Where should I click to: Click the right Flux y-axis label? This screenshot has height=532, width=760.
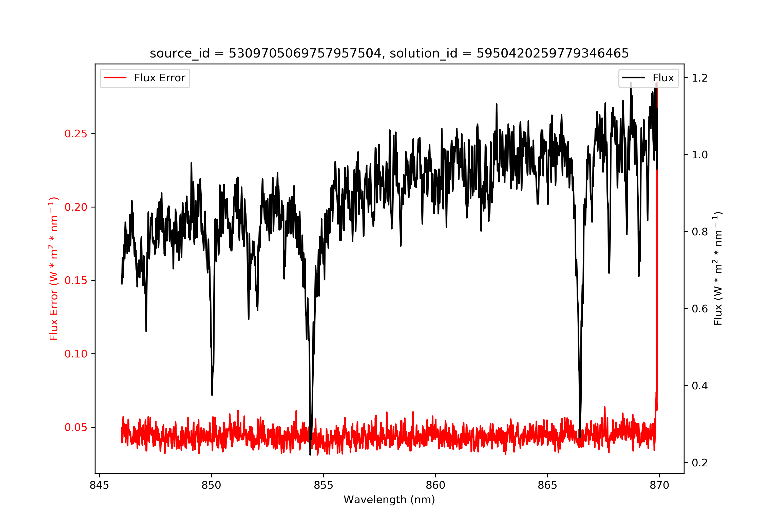[718, 269]
